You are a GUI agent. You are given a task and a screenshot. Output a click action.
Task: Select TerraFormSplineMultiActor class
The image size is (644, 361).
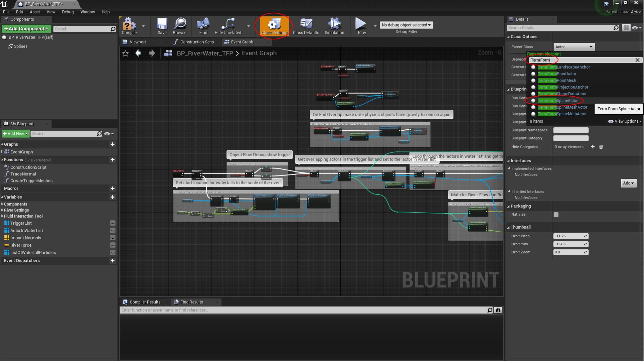[562, 114]
